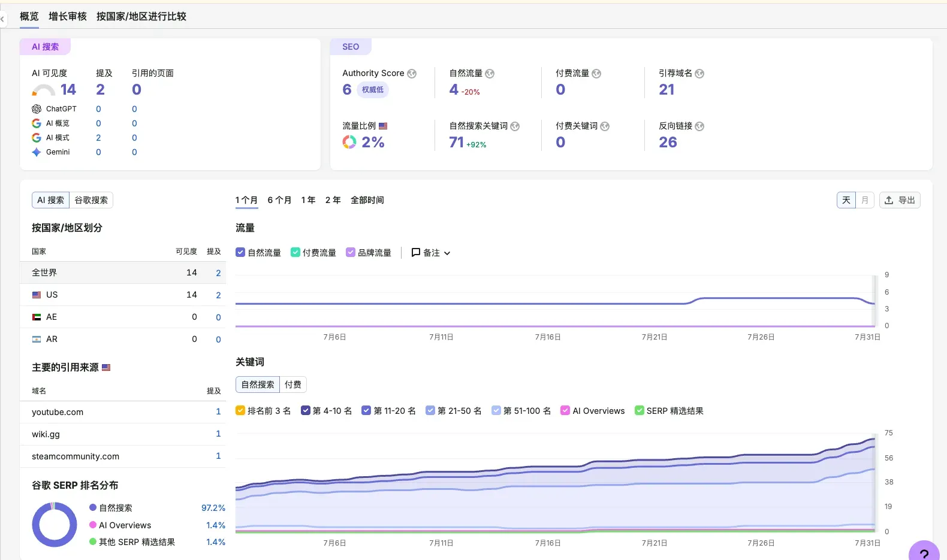The image size is (947, 560).
Task: Click the 其他 SERP 精选结果 green dot
Action: (x=93, y=542)
